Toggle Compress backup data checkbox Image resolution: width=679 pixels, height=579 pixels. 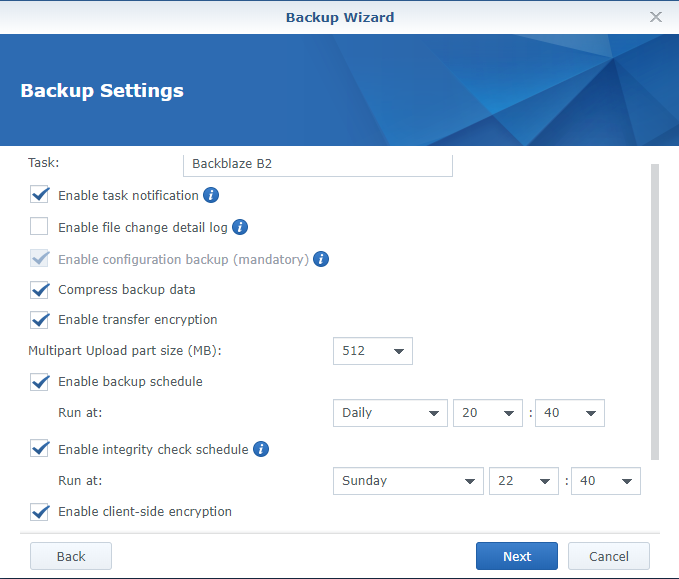click(40, 290)
